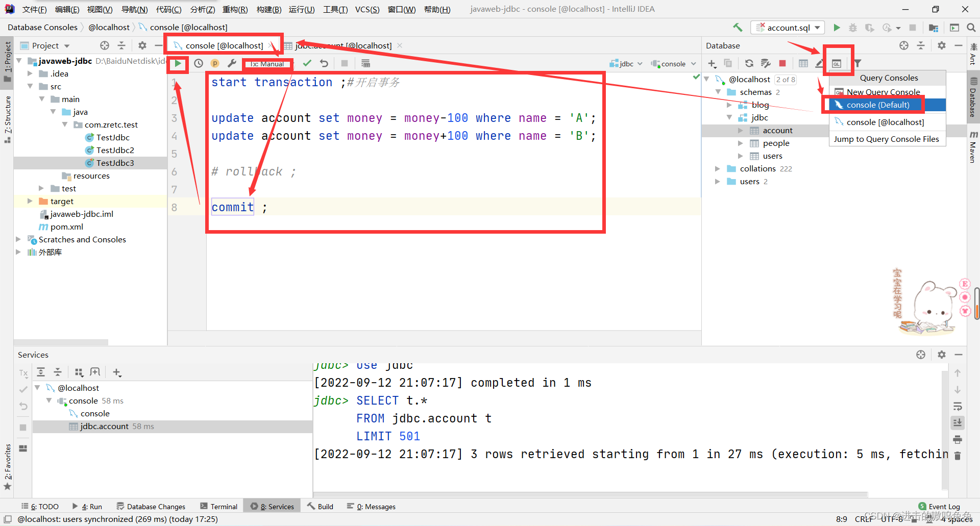Toggle the Tx filter in Services toolbar

point(23,372)
